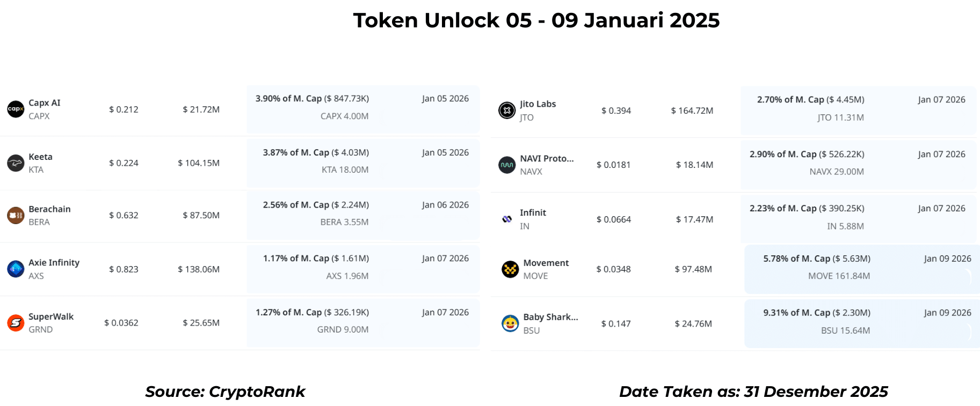980x406 pixels.
Task: Click the Berachain bear logo
Action: pos(16,215)
